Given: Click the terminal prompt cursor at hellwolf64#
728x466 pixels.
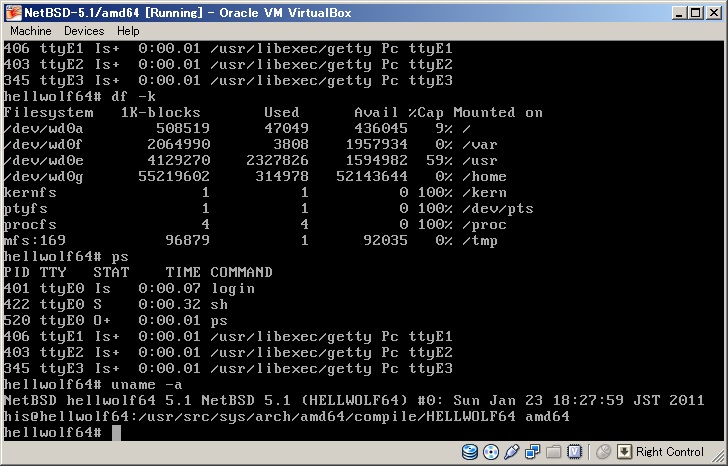Looking at the screenshot, I should tap(116, 432).
